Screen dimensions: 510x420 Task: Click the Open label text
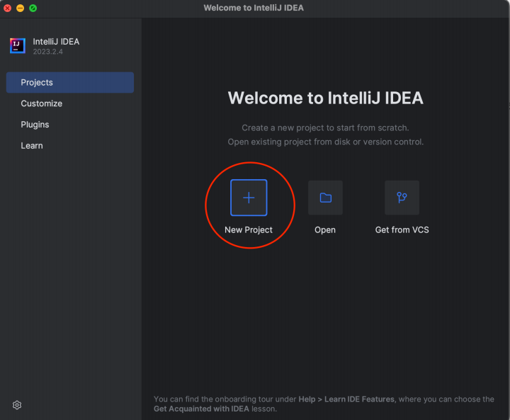pos(325,230)
